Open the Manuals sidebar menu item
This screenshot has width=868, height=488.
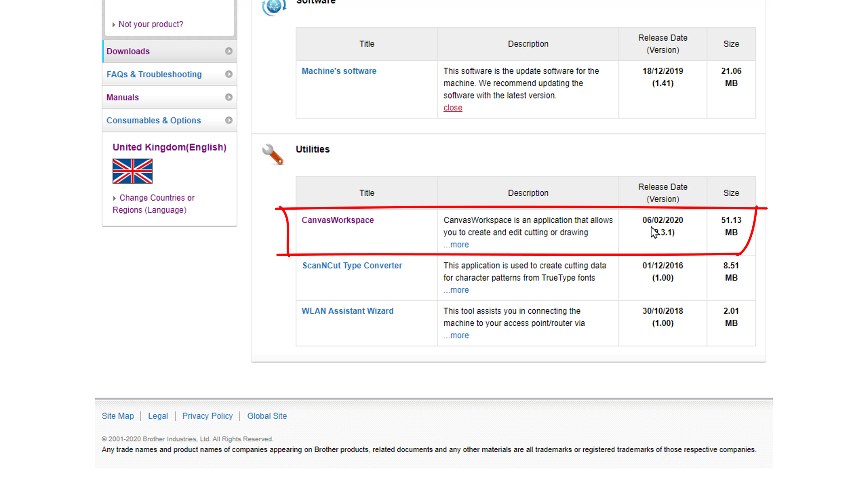click(123, 98)
